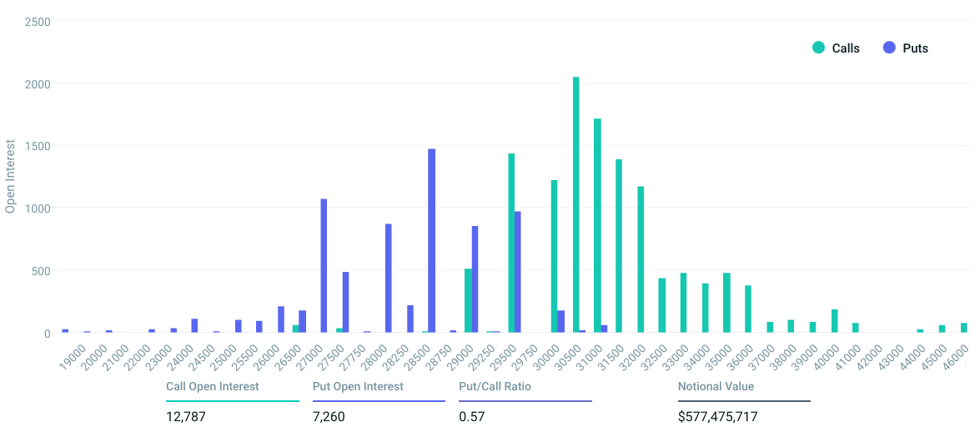Click the green Calls legend dot

point(819,48)
